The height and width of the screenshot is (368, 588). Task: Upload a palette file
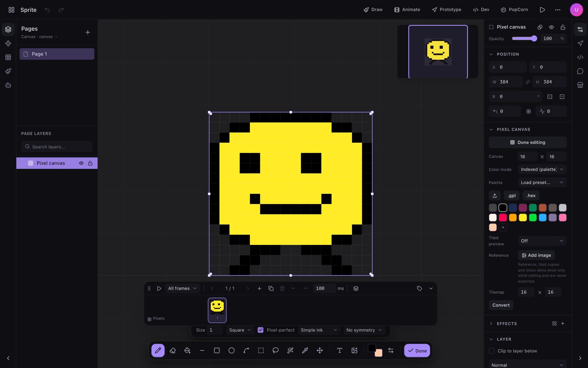tap(495, 195)
